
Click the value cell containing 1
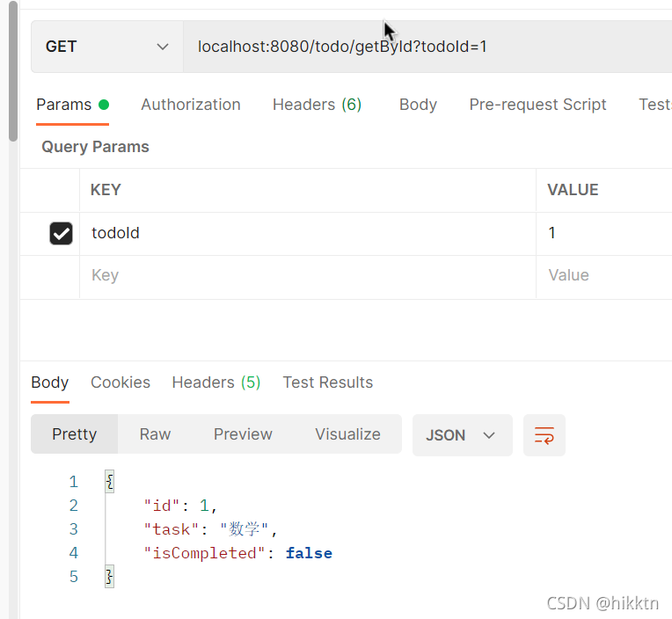(x=604, y=234)
